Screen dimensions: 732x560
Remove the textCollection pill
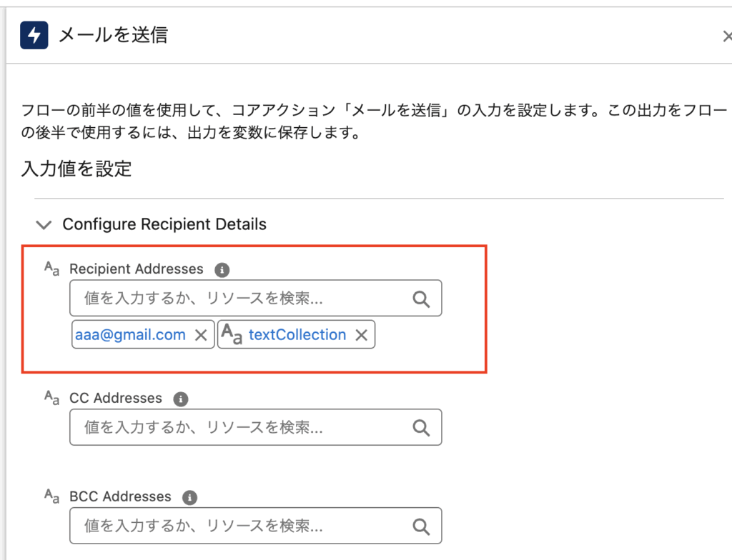coord(362,335)
